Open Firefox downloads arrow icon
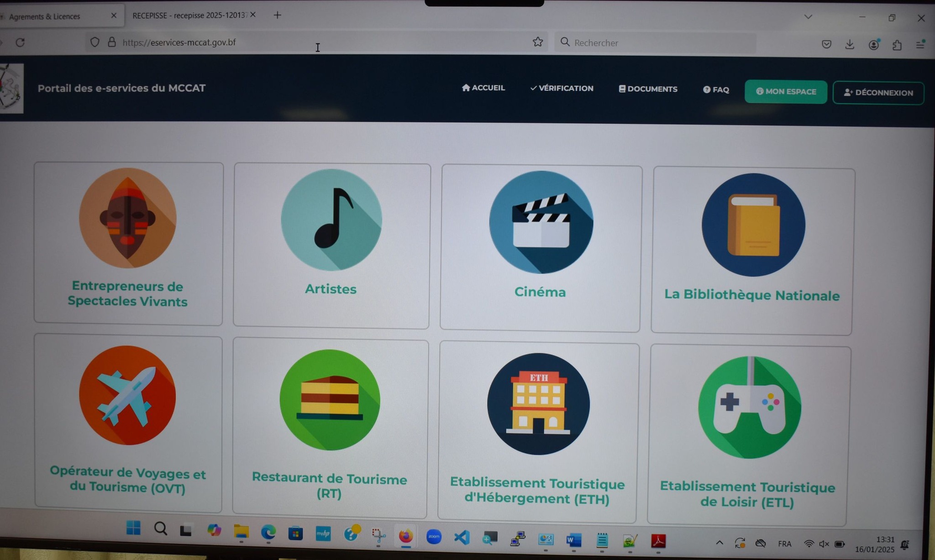The height and width of the screenshot is (560, 935). [850, 44]
